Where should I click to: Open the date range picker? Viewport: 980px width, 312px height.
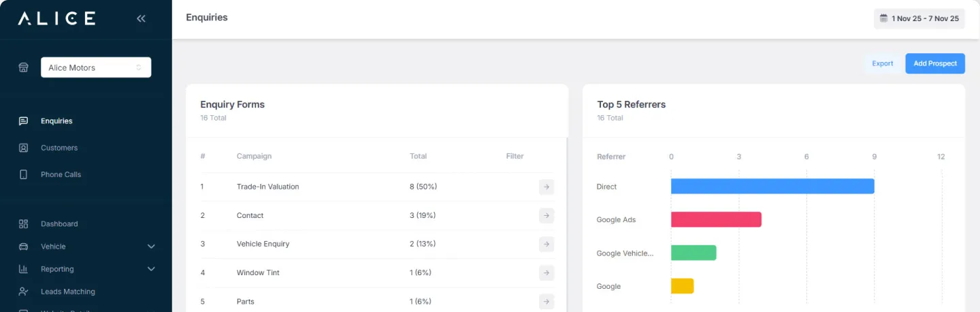tap(919, 18)
